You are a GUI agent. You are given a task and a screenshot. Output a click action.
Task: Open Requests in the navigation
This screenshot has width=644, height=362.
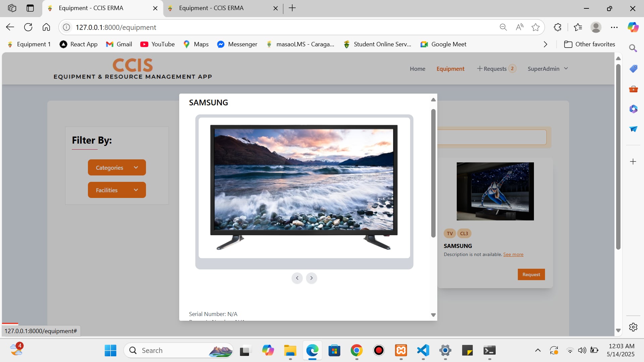(496, 69)
